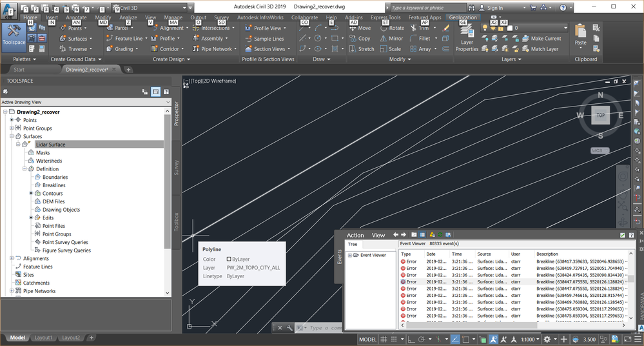This screenshot has width=644, height=346.
Task: Click Toolspace help question mark icon
Action: (x=166, y=92)
